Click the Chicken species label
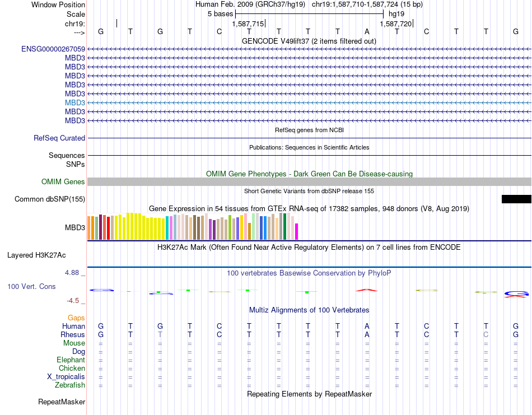Screen dimensions: 532x415 click(72, 369)
